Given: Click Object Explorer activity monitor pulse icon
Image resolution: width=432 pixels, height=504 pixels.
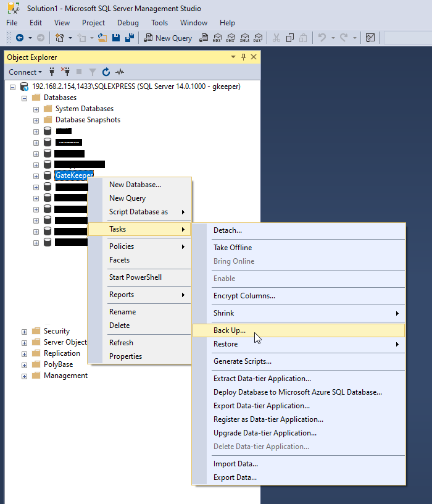Looking at the screenshot, I should (120, 72).
